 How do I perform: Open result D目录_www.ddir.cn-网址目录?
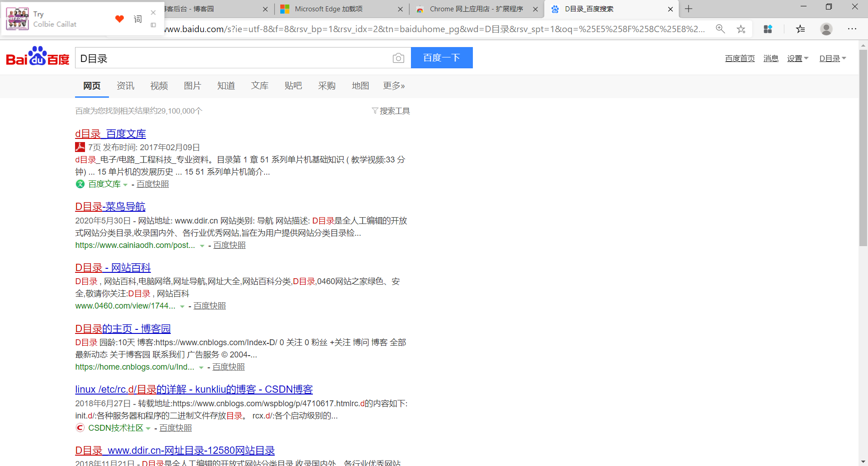[x=175, y=451]
